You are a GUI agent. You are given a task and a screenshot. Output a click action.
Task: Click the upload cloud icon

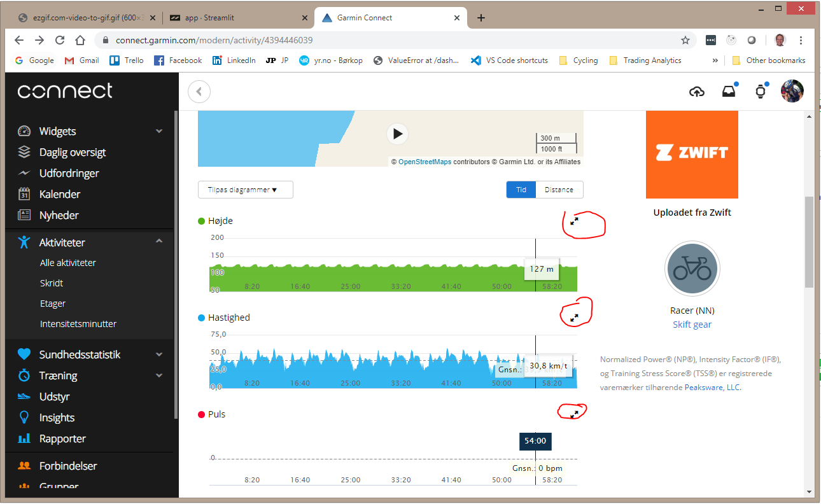click(697, 92)
